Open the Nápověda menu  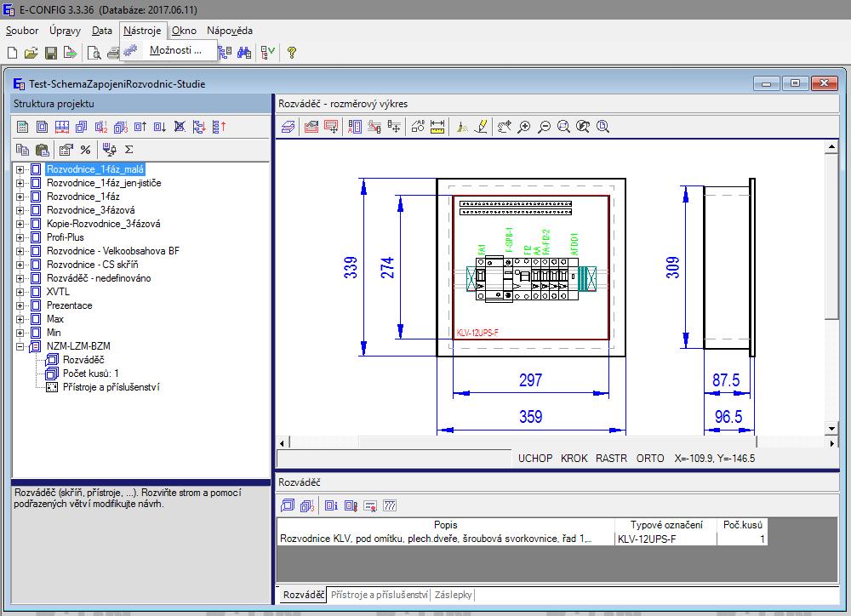click(x=230, y=31)
